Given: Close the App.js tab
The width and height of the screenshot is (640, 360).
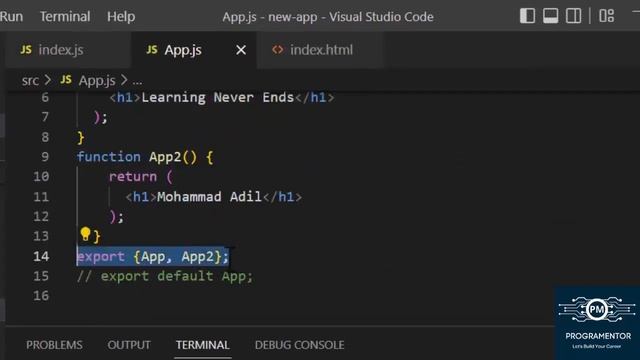Looking at the screenshot, I should (x=241, y=50).
